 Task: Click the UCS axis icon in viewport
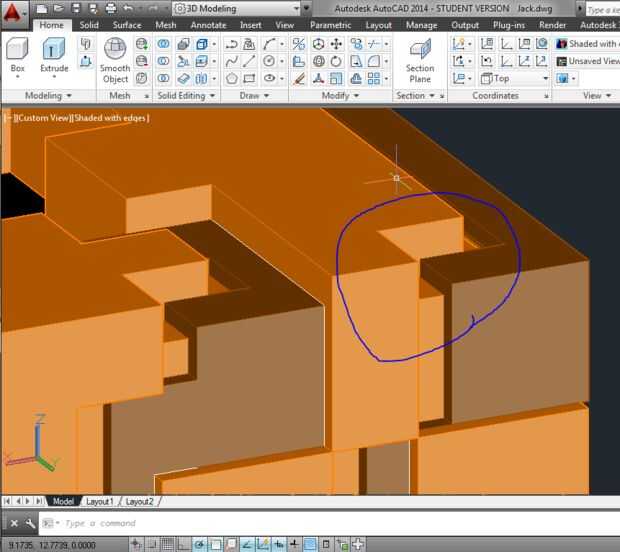[32, 444]
